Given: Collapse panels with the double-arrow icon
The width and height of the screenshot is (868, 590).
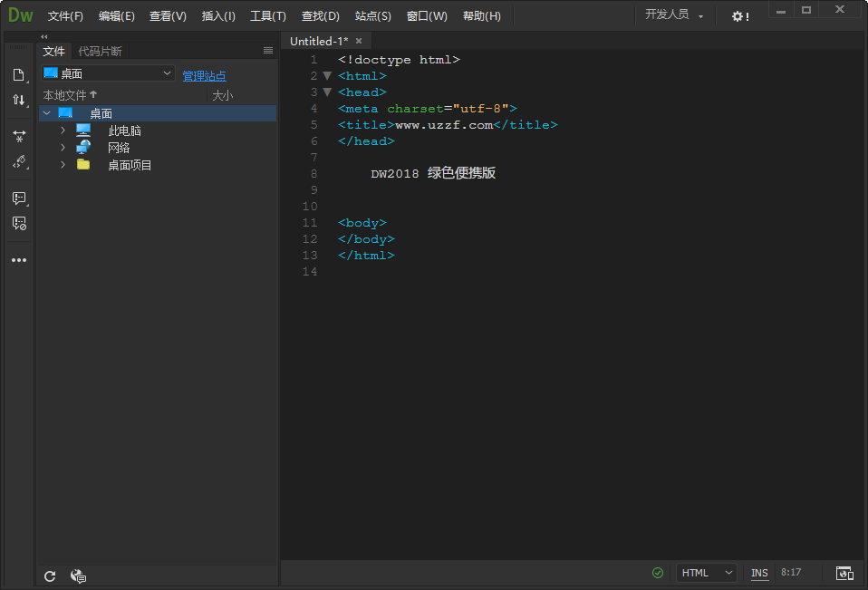Looking at the screenshot, I should click(x=43, y=36).
